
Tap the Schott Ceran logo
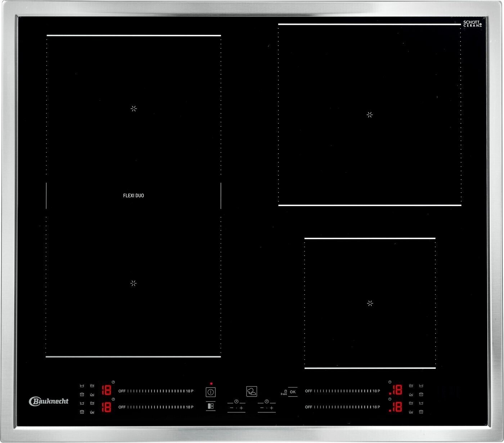coord(472,24)
